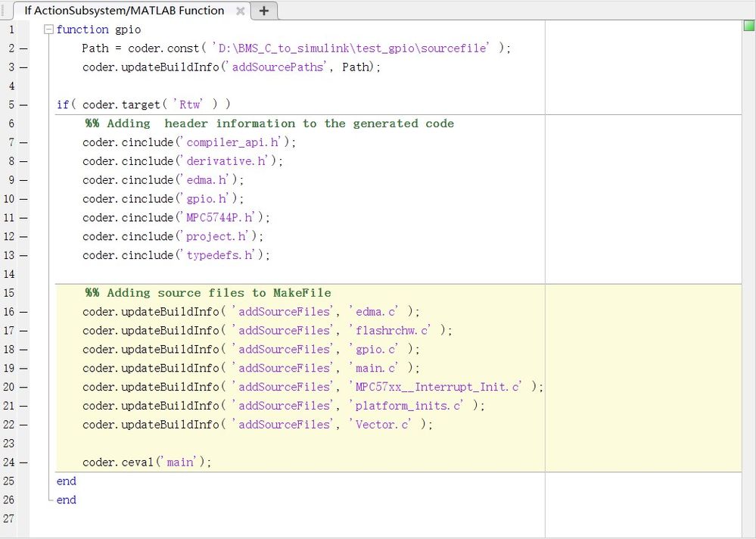This screenshot has width=756, height=539.
Task: Close the MATLAB Function editor tab
Action: 240,11
